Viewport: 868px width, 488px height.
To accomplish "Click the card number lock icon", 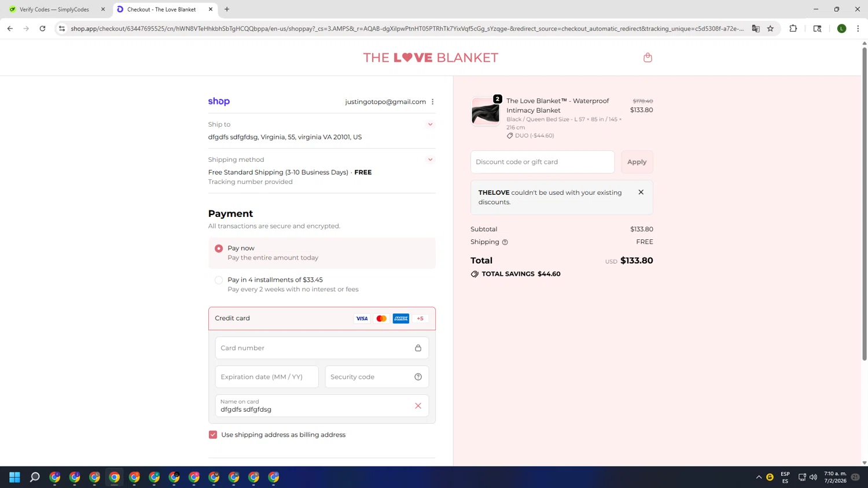I will (418, 348).
